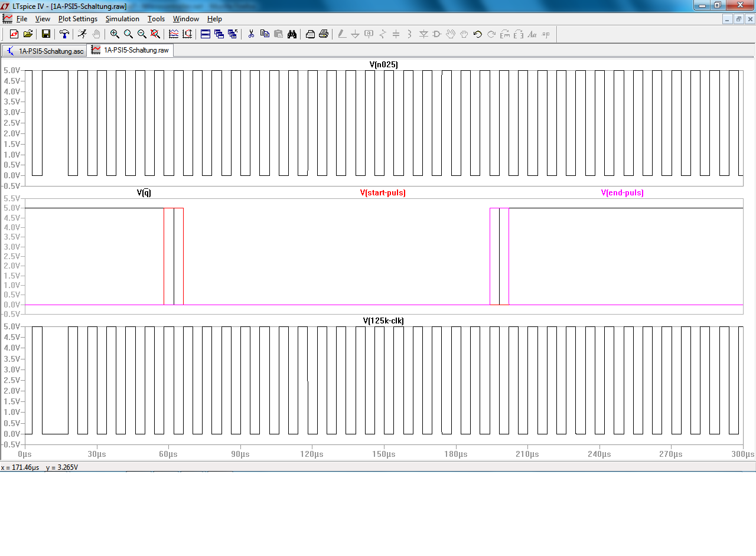Open the Plot Settings menu
The image size is (756, 556).
click(78, 19)
